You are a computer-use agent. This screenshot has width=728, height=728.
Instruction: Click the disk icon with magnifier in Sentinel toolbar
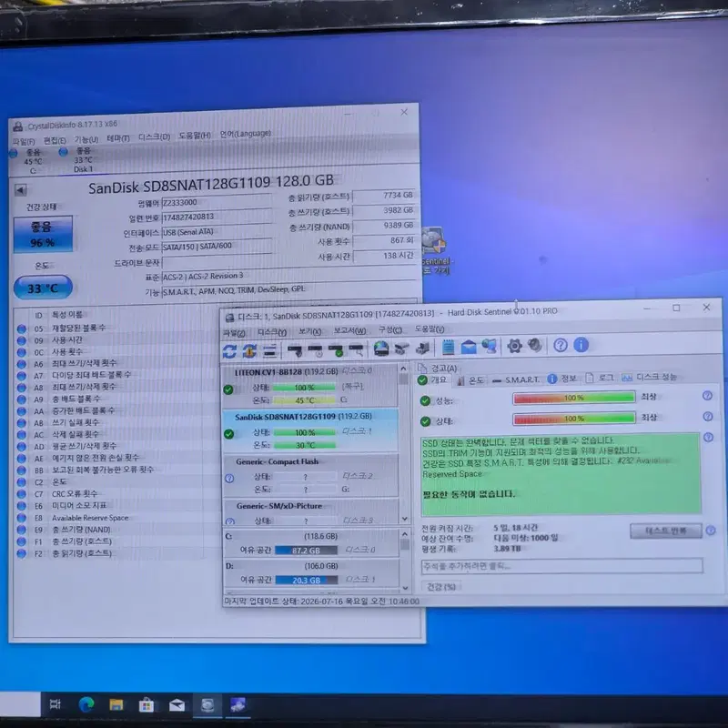pos(356,349)
